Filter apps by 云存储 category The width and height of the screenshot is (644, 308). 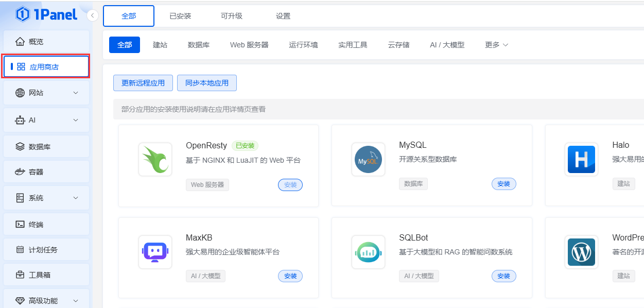[398, 45]
